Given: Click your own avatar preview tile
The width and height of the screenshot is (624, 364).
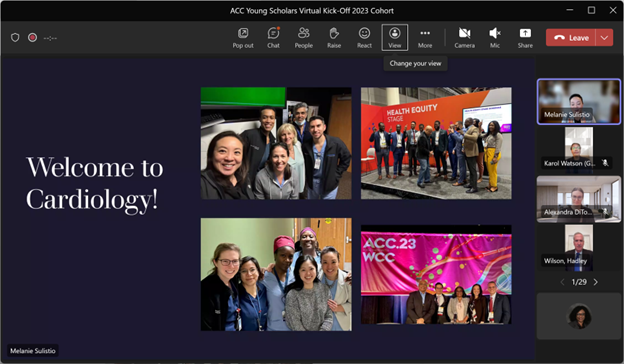Looking at the screenshot, I should click(579, 316).
